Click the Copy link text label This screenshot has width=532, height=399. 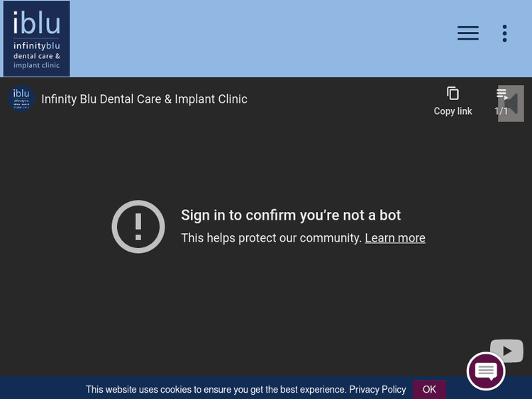click(453, 111)
